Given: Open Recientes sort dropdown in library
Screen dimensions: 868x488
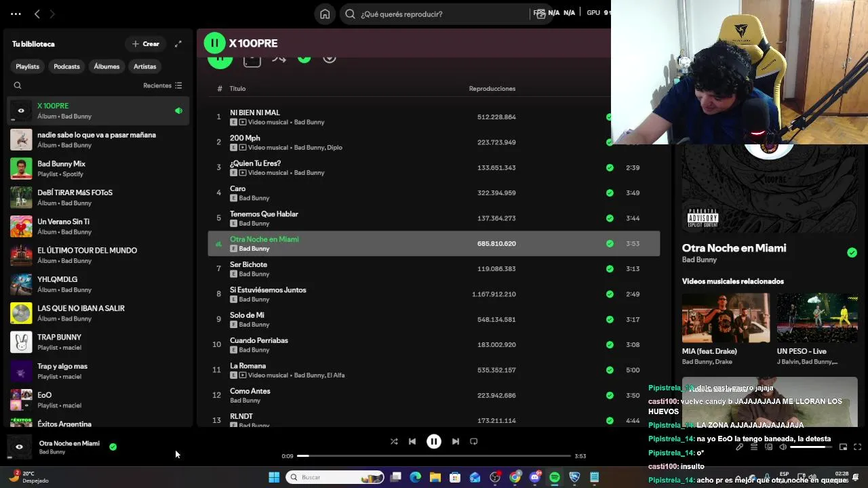Looking at the screenshot, I should pos(163,85).
